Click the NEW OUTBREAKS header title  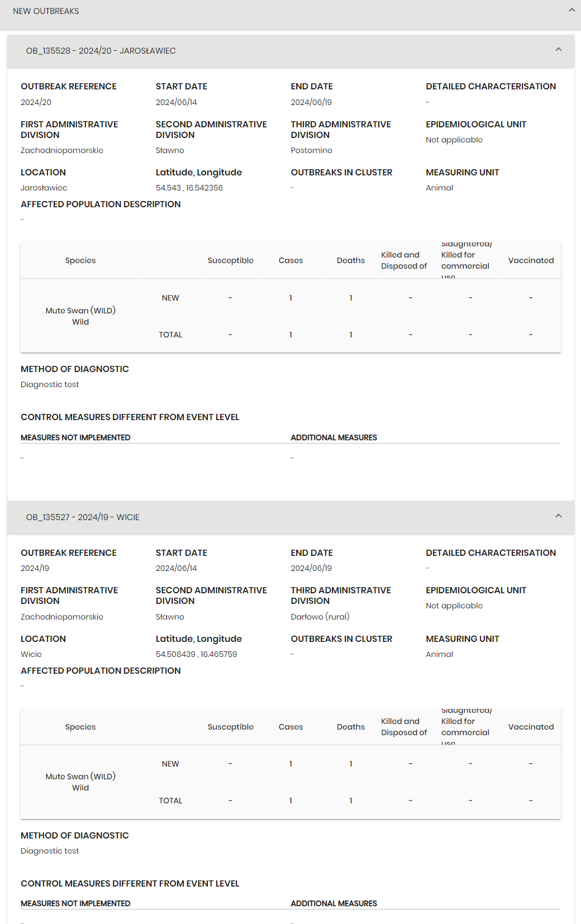[46, 11]
